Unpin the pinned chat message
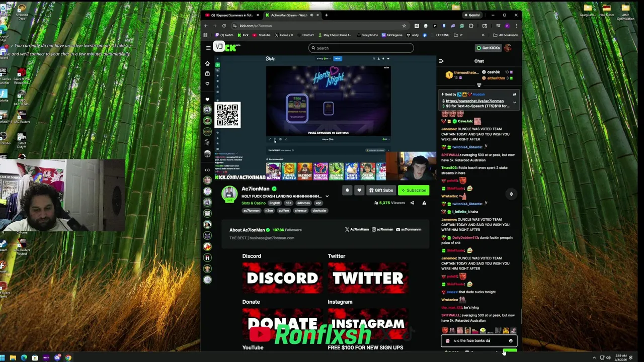Screen dimensions: 644x362 (514, 95)
